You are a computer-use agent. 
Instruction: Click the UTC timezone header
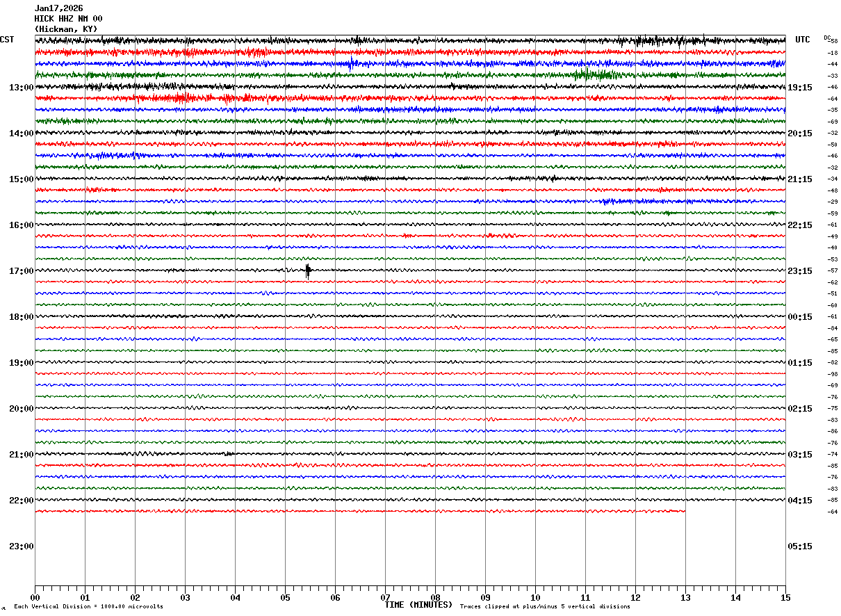click(803, 40)
